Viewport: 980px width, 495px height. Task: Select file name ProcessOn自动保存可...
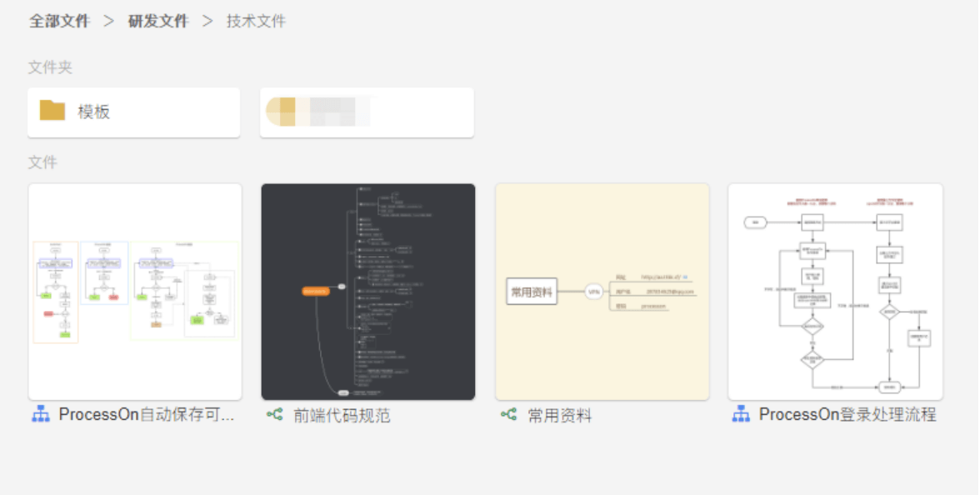point(147,414)
